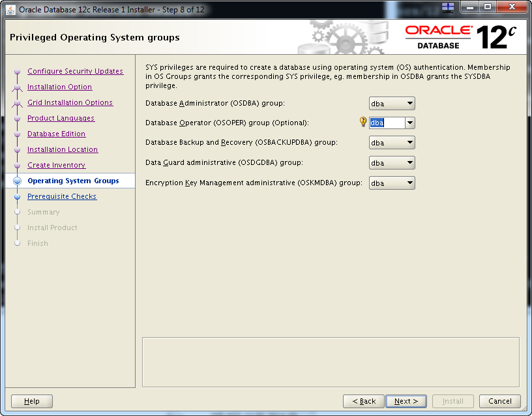The width and height of the screenshot is (532, 416).
Task: Click the empty message pane at bottom
Action: (x=331, y=362)
